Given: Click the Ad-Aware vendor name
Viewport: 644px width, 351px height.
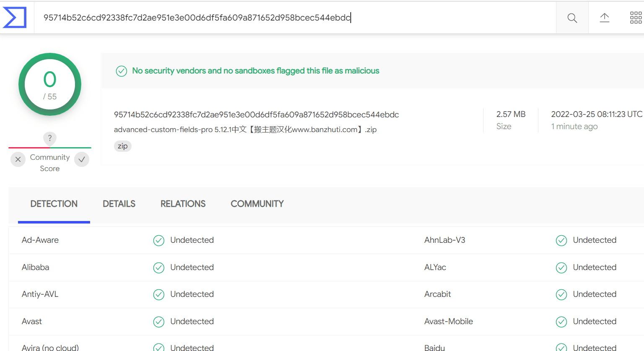Looking at the screenshot, I should click(40, 240).
